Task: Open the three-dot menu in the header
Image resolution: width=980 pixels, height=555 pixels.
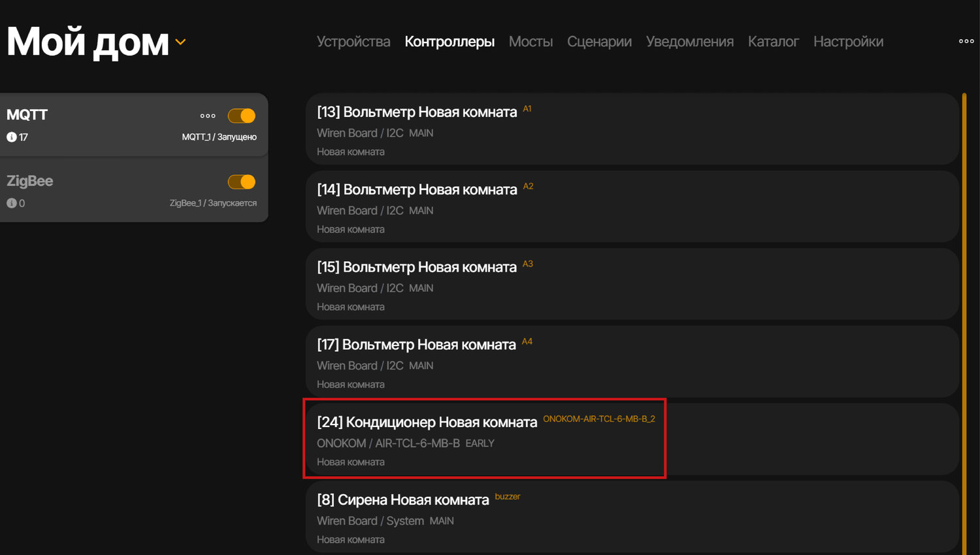Action: [966, 41]
